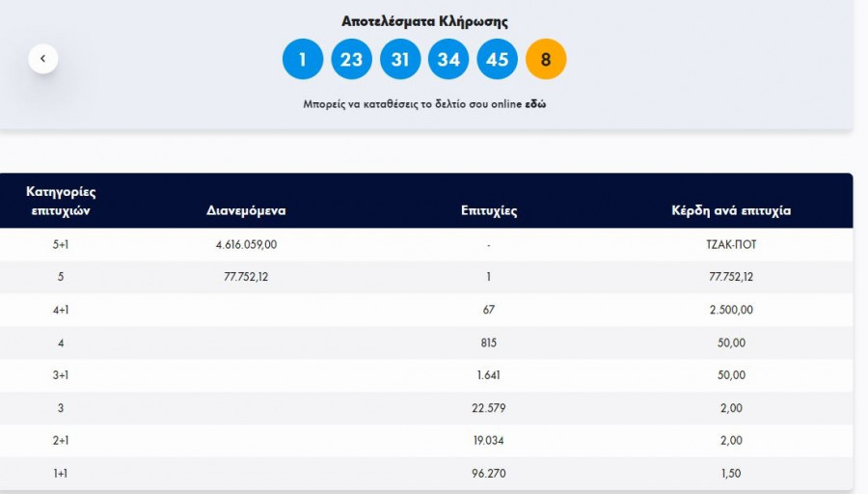
Task: Select the "Διανεμόμενα" column header
Action: click(x=246, y=210)
